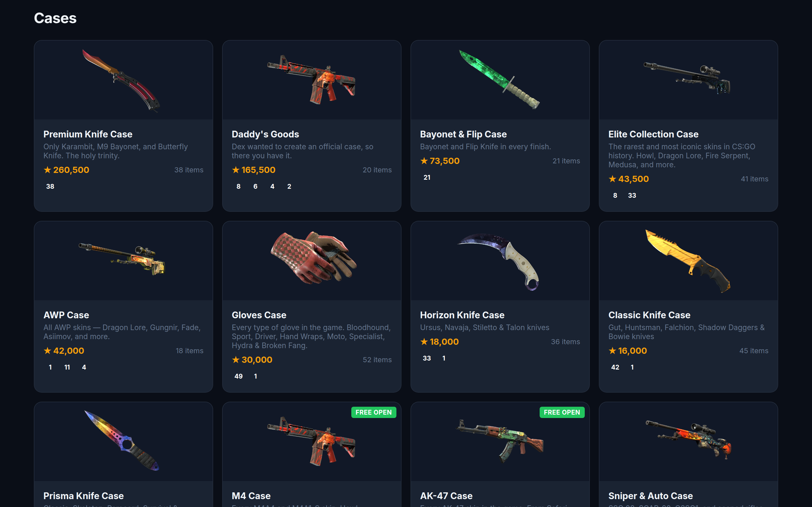Screen dimensions: 812x507
Task: Open the Elite Collection Case sniper image
Action: tap(687, 79)
